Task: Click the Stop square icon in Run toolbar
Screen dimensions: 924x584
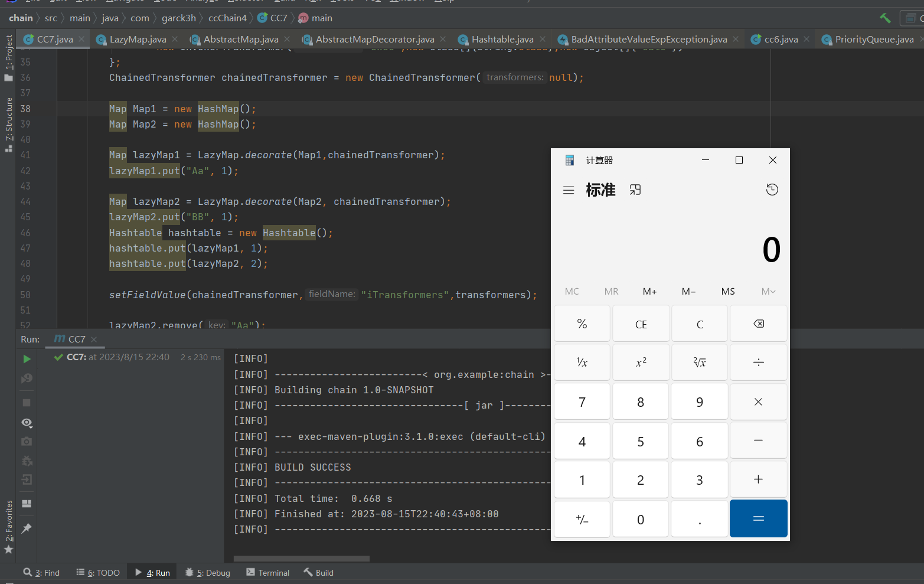Action: [x=27, y=403]
